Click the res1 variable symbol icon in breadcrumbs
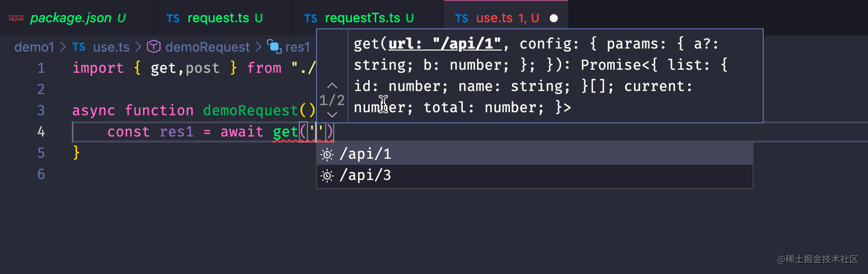Screen dimensions: 868x274 point(274,47)
